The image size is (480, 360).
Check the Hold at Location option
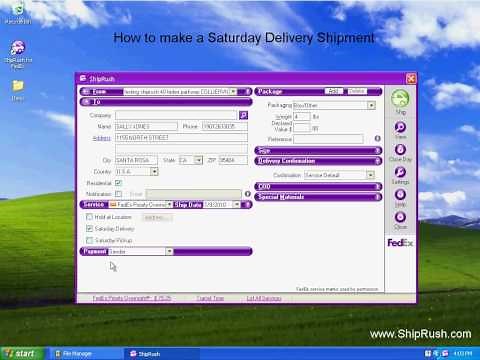(x=89, y=217)
